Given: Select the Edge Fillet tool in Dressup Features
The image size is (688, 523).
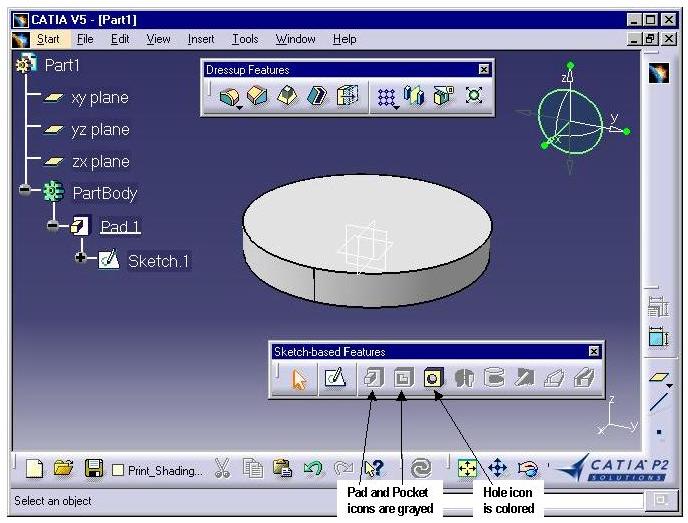Looking at the screenshot, I should point(229,96).
